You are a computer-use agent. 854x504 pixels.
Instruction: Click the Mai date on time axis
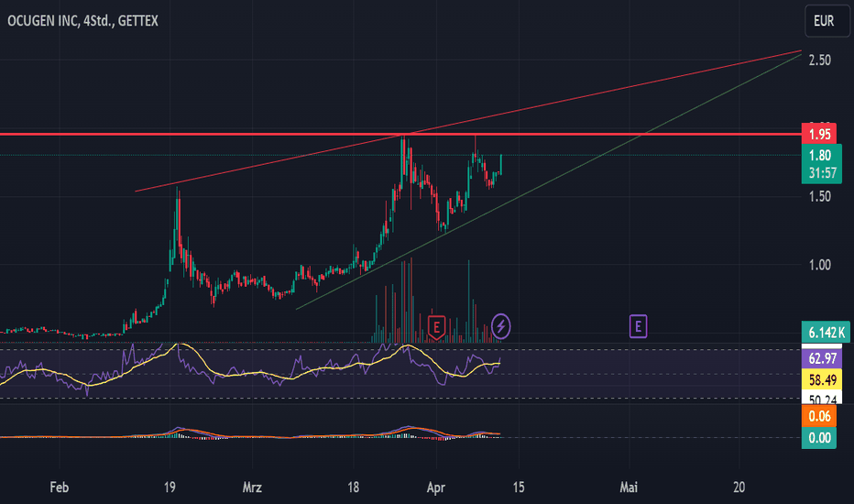pos(629,488)
